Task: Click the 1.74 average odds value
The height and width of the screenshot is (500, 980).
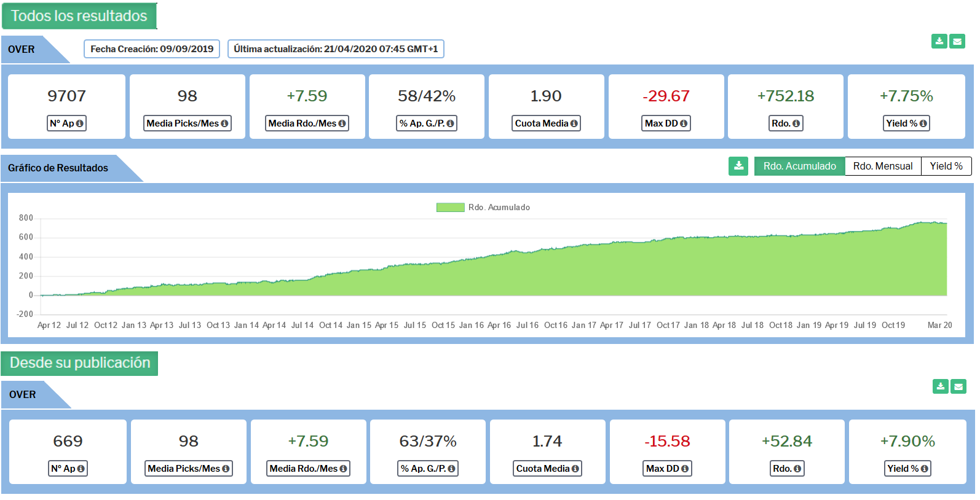Action: tap(547, 441)
